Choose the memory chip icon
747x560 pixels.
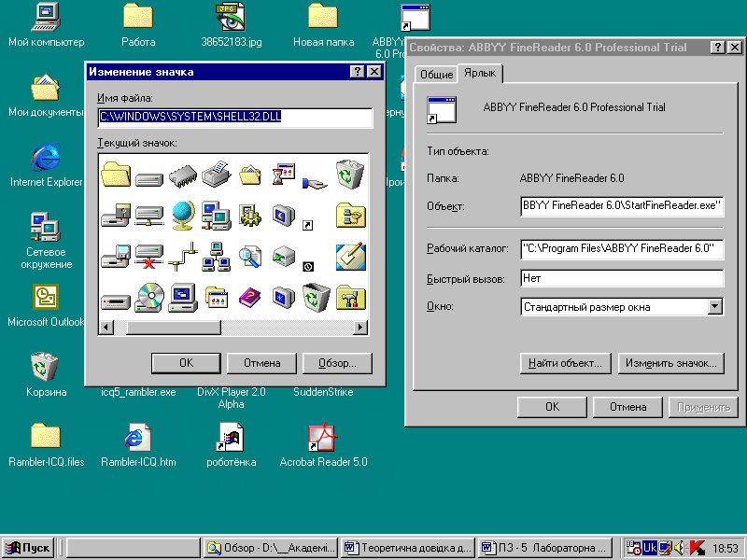point(183,176)
